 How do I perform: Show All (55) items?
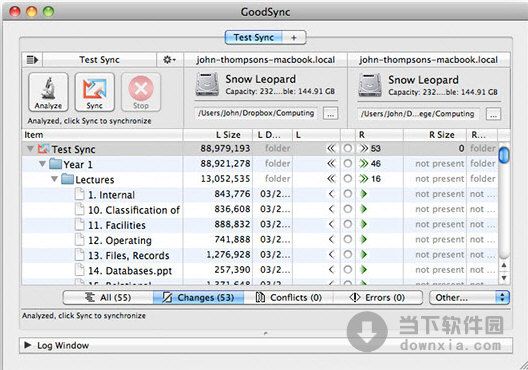108,298
